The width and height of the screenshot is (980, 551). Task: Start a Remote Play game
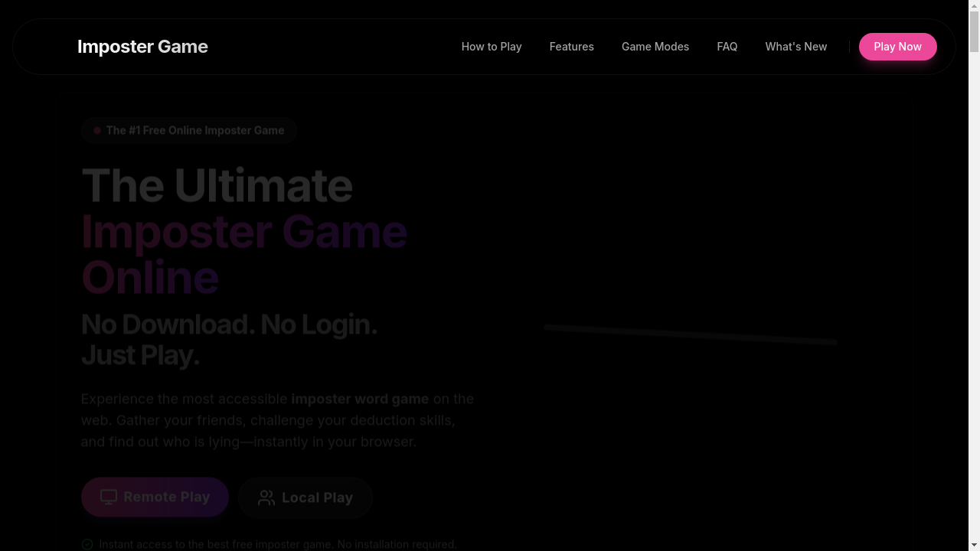point(155,497)
